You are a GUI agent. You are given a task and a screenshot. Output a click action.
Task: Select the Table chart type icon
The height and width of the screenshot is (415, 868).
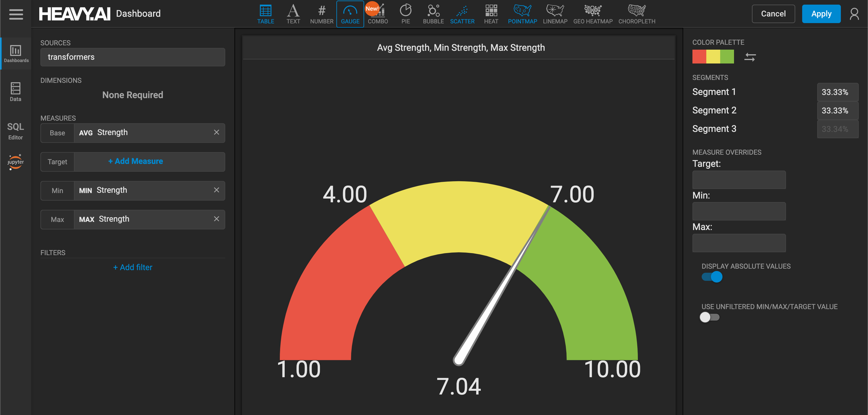266,14
